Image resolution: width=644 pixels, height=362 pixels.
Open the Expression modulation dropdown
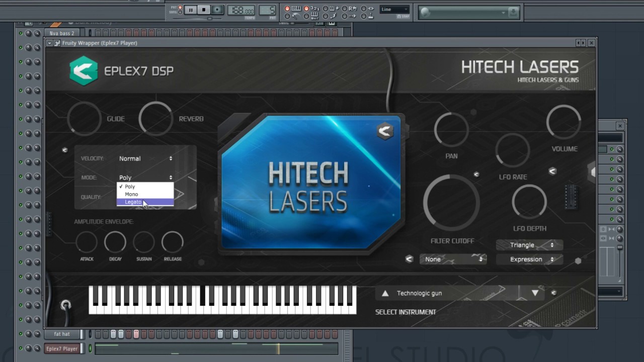click(529, 259)
